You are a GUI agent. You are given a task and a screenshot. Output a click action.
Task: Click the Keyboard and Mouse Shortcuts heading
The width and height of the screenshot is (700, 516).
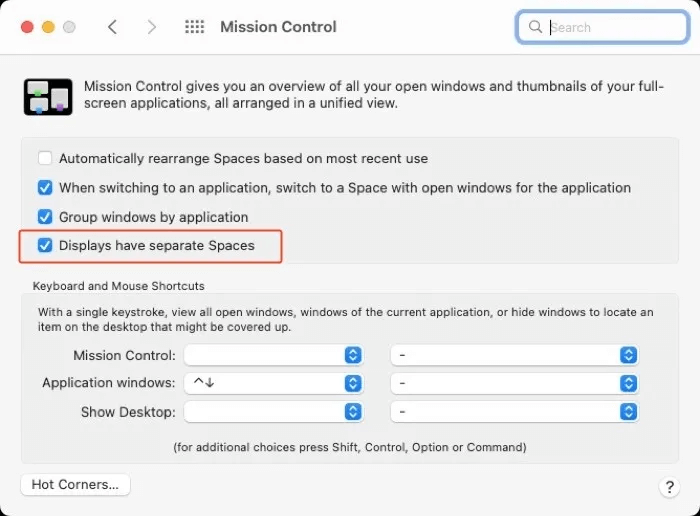tap(118, 286)
